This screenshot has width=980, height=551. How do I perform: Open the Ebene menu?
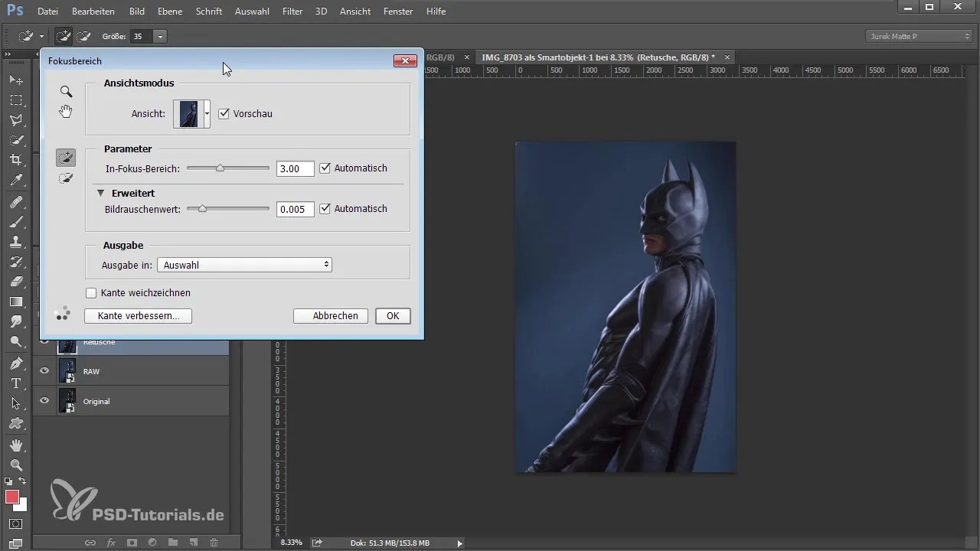[x=169, y=11]
